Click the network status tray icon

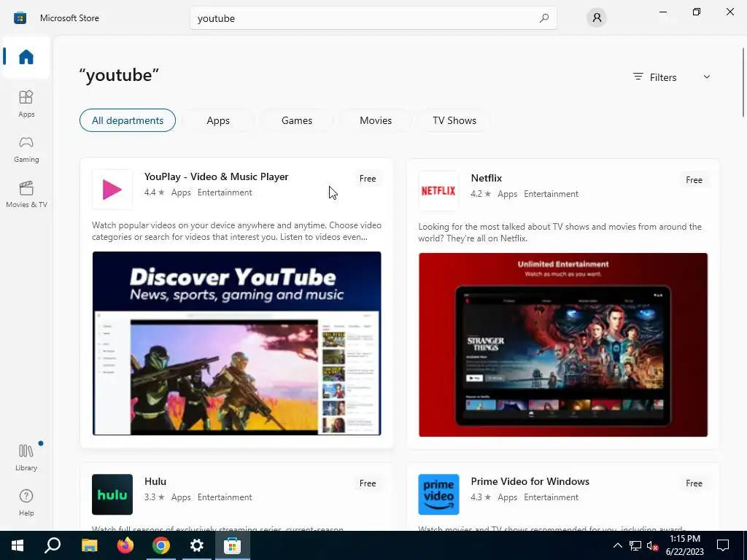635,545
